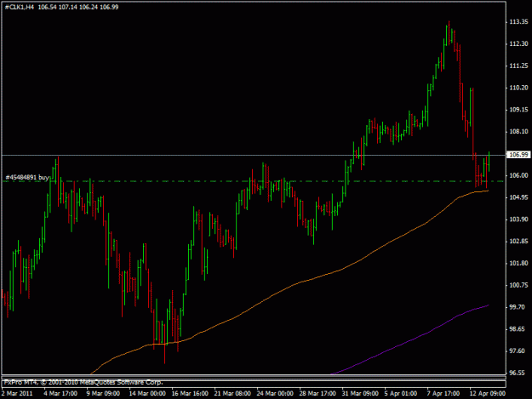The width and height of the screenshot is (532, 399).
Task: Click the 100.75 price axis label
Action: click(518, 285)
